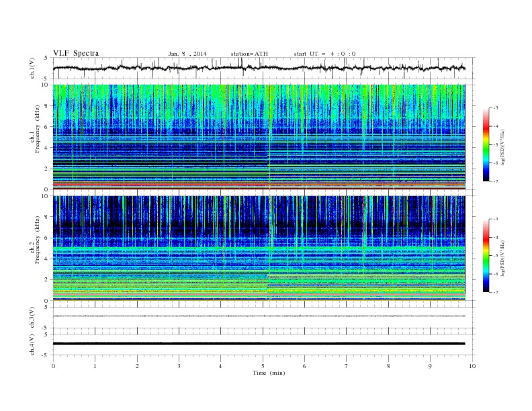This screenshot has height=411, width=532.
Task: Click the ch.2 spectrogram "8" kHz tick
Action: pos(47,217)
